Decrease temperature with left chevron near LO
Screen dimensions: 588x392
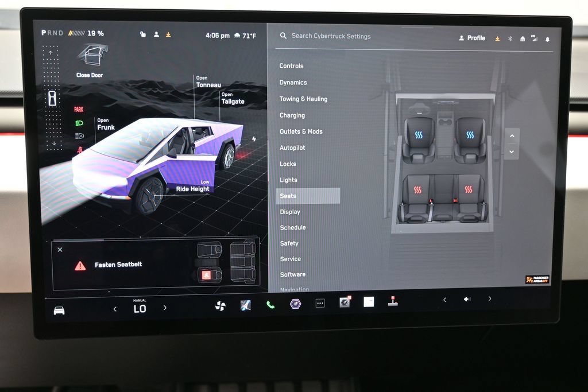[x=115, y=309]
